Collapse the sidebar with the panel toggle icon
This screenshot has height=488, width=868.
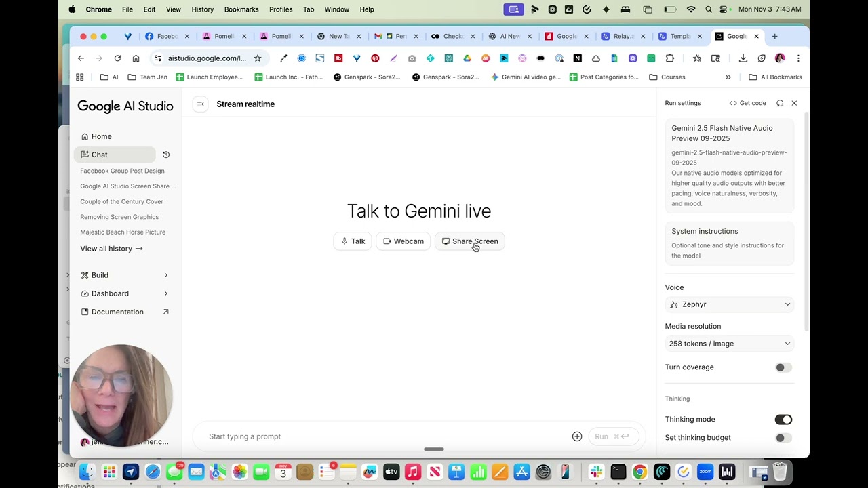coord(200,104)
